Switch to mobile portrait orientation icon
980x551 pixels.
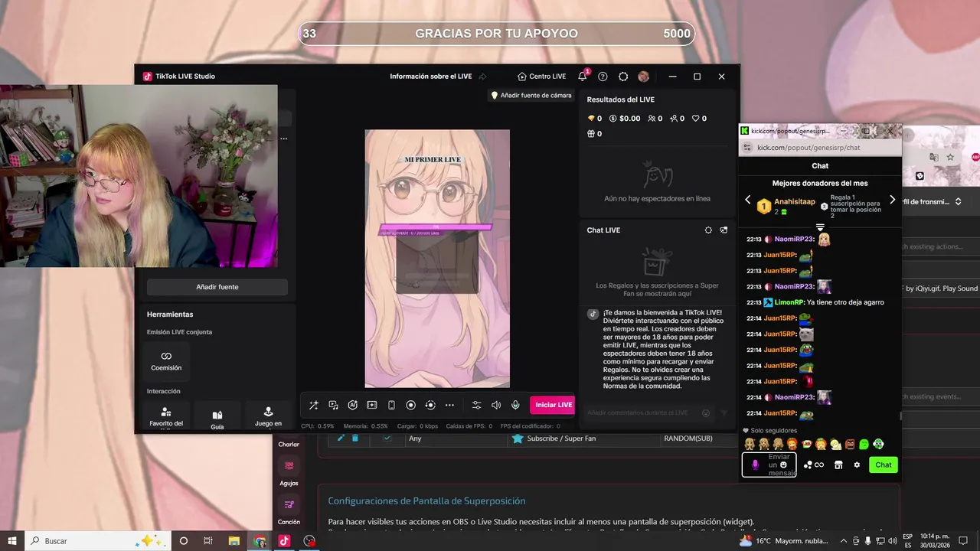391,405
